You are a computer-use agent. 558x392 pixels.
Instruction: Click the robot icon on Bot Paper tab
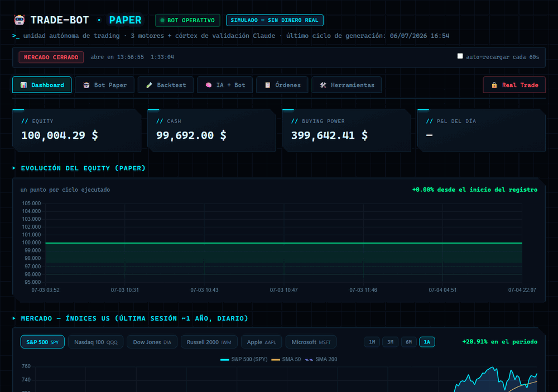[x=86, y=85]
